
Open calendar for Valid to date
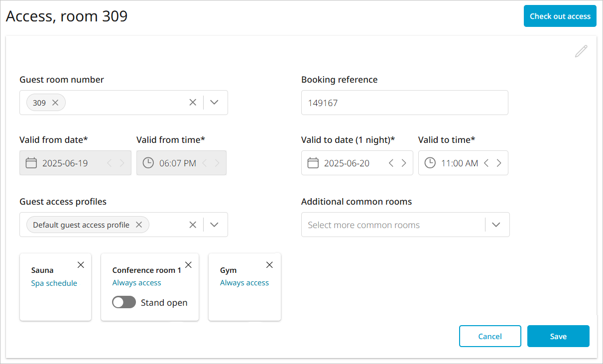click(313, 163)
